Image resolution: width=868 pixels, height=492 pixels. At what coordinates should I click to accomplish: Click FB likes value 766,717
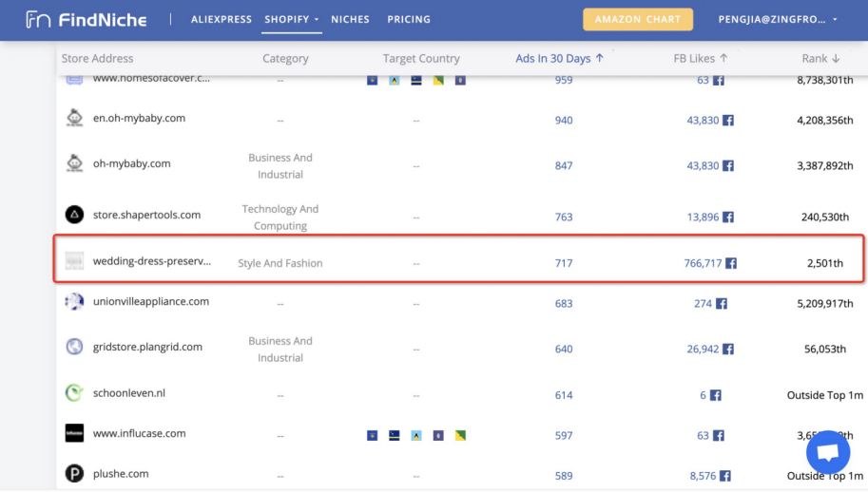(703, 263)
